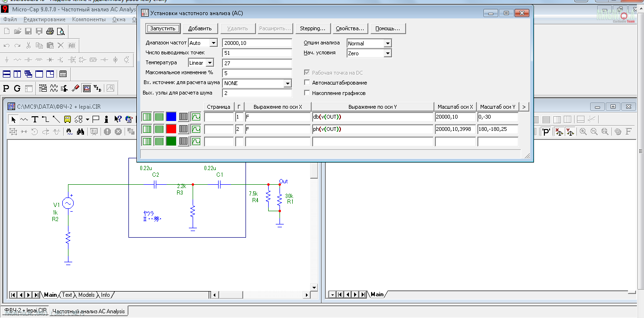Viewport: 644px width, 318px height.
Task: Open the Файл menu
Action: [x=10, y=19]
